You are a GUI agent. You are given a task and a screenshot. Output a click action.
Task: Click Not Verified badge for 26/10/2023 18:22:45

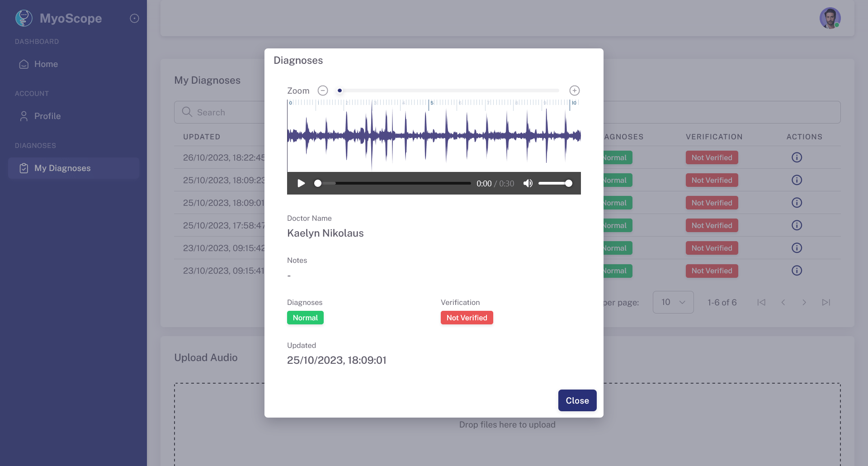[712, 157]
